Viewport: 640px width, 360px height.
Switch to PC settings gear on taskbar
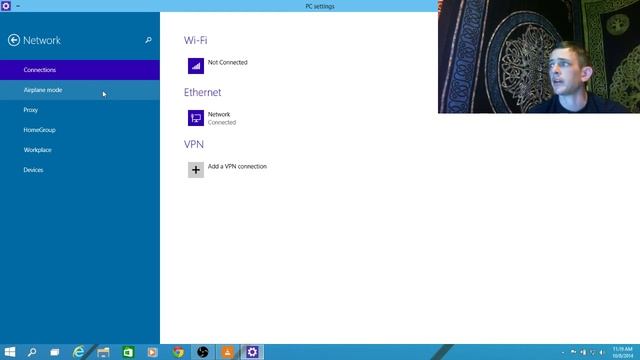(x=252, y=352)
